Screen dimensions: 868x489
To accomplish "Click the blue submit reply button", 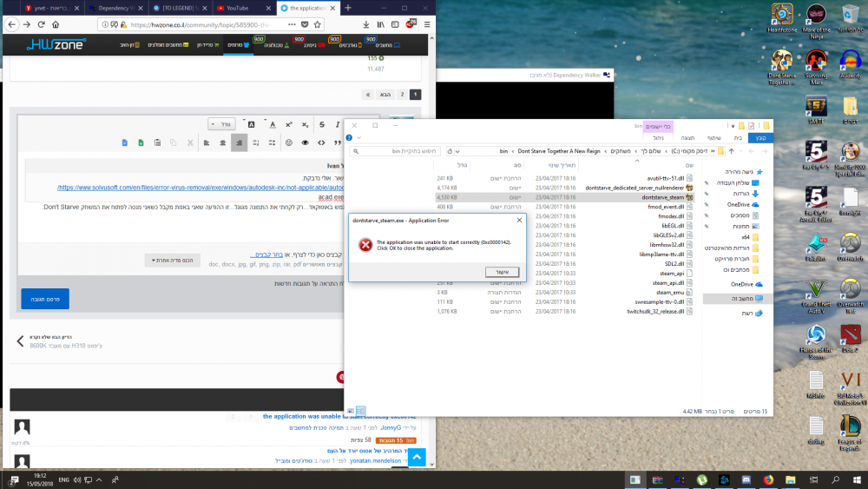I will 45,299.
